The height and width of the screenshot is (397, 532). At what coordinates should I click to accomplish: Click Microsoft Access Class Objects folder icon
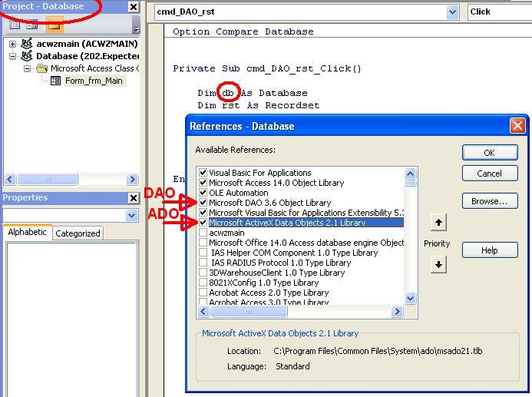41,68
